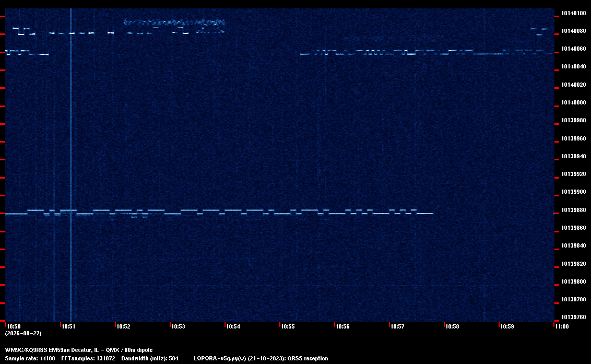The width and height of the screenshot is (591, 364).
Task: Click the date (2026-08-27) label
Action: [23, 333]
